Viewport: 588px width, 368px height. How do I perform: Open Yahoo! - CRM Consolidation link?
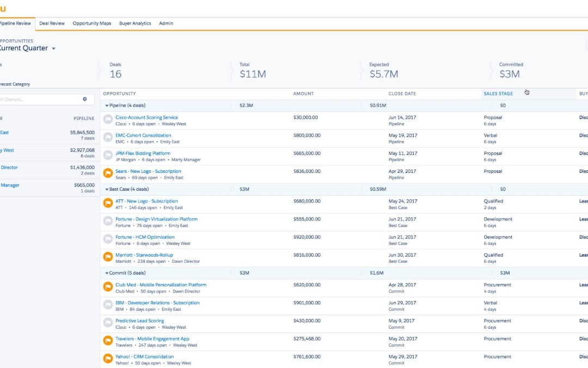click(144, 357)
